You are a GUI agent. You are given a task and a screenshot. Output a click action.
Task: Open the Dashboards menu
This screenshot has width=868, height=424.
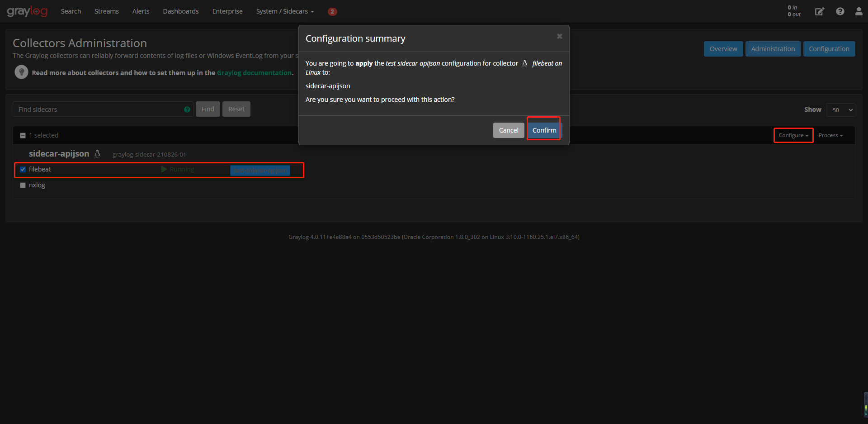tap(180, 11)
